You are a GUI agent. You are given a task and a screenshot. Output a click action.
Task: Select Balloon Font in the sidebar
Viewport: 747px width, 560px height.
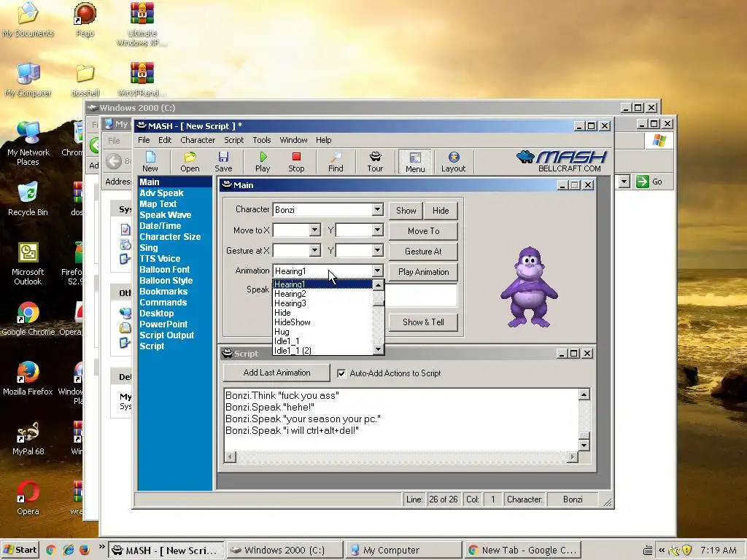(x=164, y=270)
